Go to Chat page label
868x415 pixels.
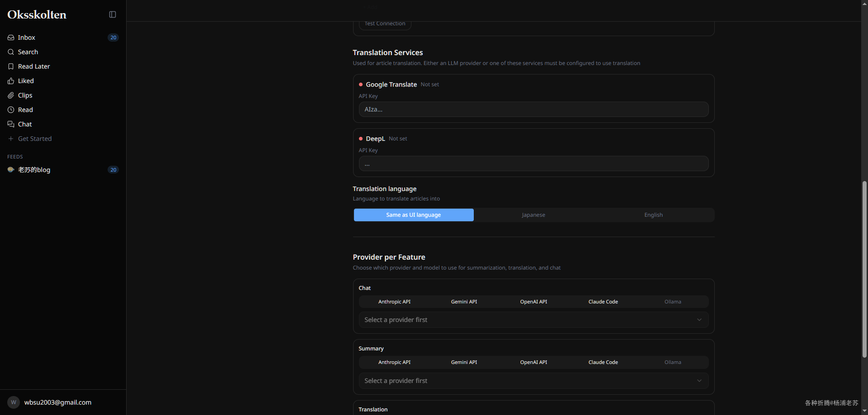[25, 124]
